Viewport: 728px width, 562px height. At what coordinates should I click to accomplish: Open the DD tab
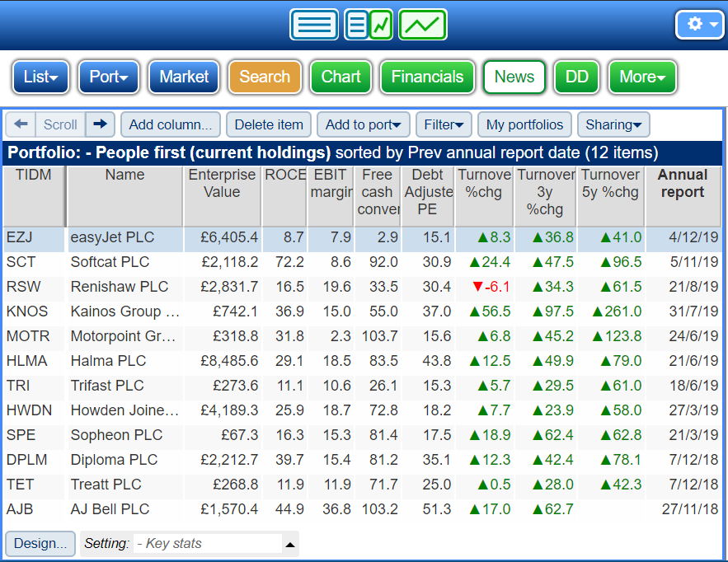tap(576, 77)
